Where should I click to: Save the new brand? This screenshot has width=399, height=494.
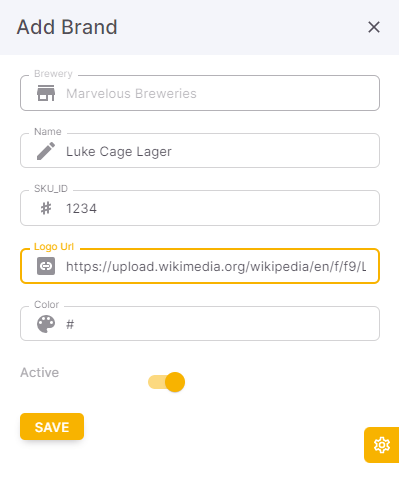click(x=52, y=427)
